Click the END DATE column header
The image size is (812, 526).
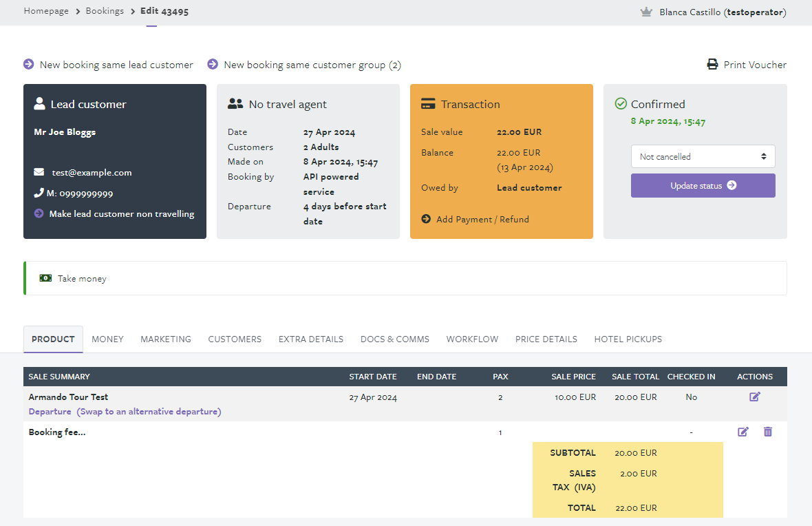436,377
